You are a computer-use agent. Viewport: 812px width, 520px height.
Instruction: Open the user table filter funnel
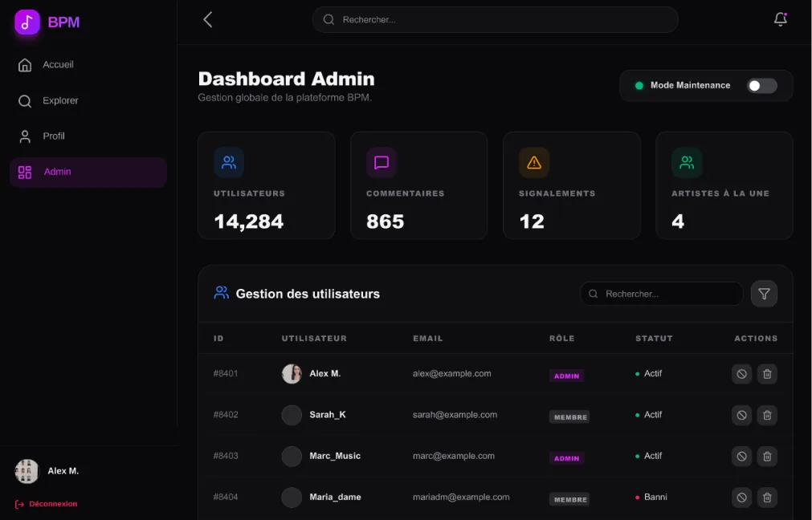point(764,294)
